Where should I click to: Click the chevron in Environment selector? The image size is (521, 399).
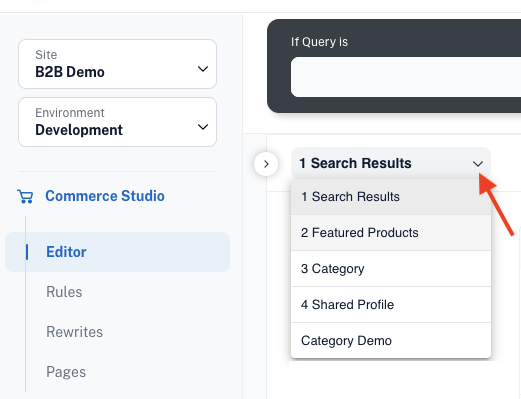click(x=203, y=127)
